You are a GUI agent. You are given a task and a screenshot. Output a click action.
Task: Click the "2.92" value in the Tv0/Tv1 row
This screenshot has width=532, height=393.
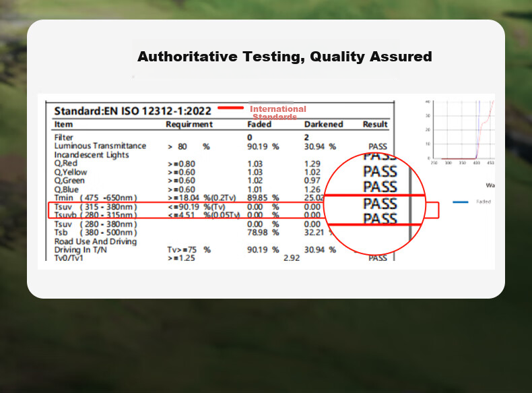(292, 258)
